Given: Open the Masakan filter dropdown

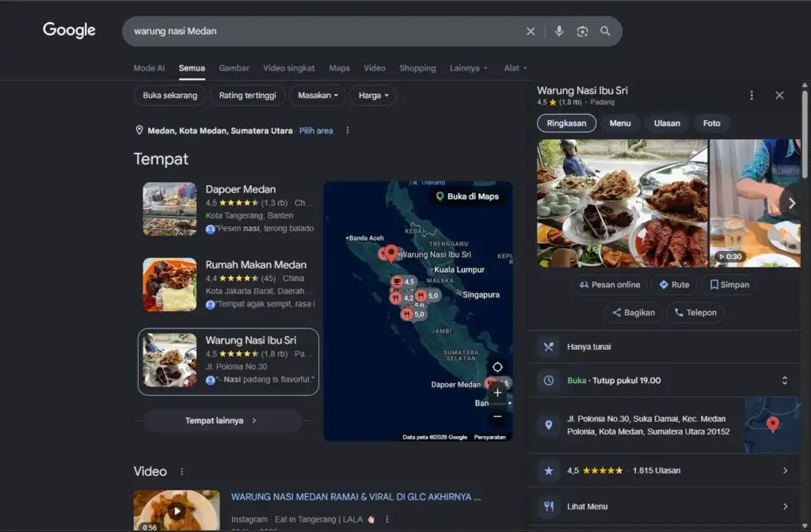Looking at the screenshot, I should [x=317, y=96].
